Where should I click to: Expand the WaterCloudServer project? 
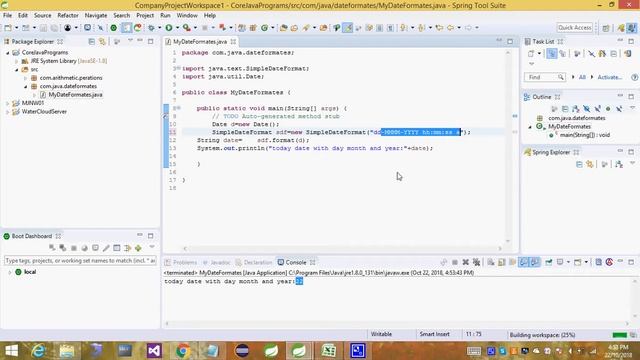[x=8, y=112]
